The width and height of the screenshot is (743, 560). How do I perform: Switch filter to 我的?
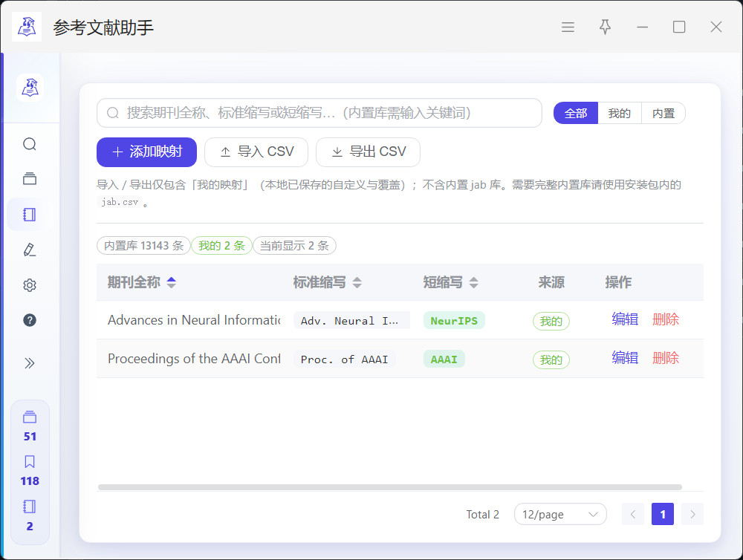click(x=619, y=113)
